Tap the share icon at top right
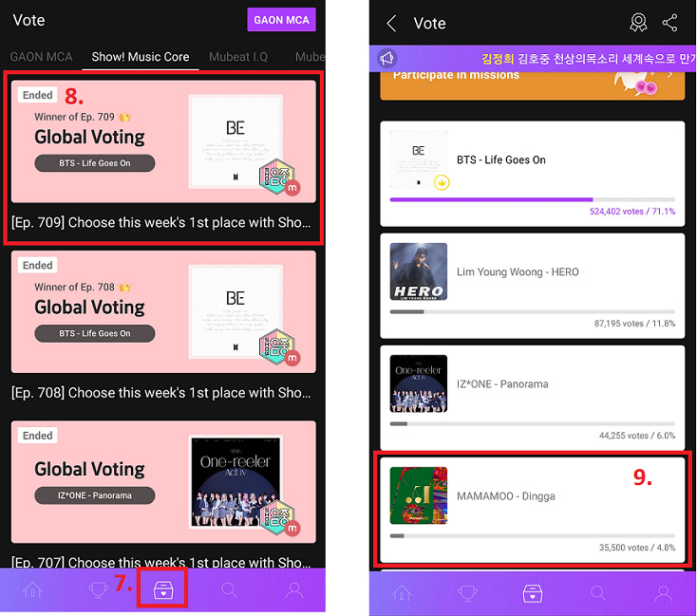697x616 pixels. tap(669, 23)
